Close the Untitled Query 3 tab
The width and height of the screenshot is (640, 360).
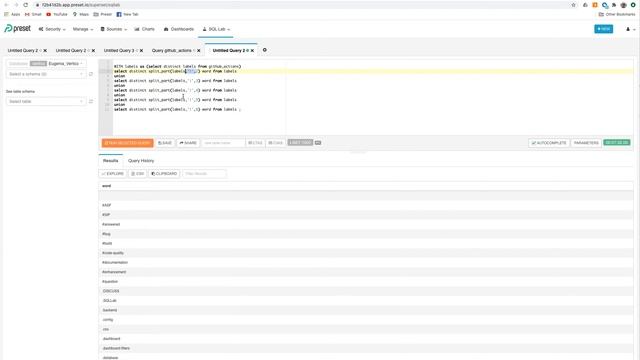point(141,50)
